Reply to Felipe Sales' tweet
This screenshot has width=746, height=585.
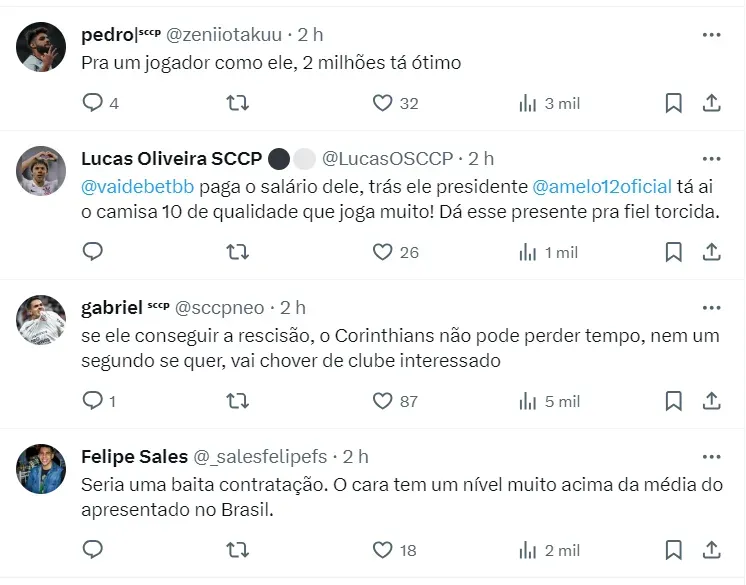click(x=93, y=550)
